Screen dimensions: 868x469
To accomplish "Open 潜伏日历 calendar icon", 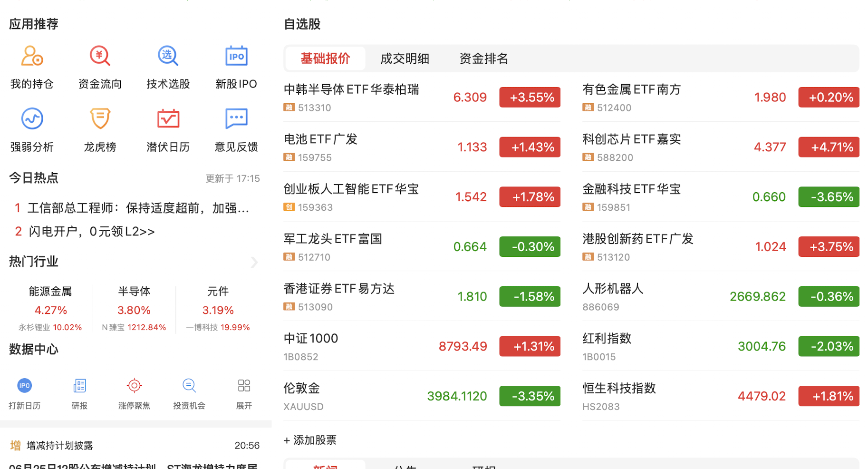I will coord(168,118).
